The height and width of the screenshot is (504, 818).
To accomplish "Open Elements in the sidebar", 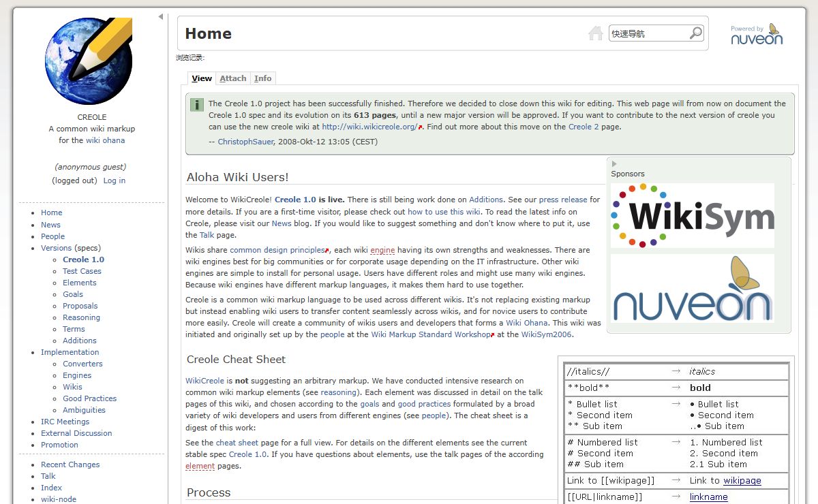I will click(x=80, y=283).
